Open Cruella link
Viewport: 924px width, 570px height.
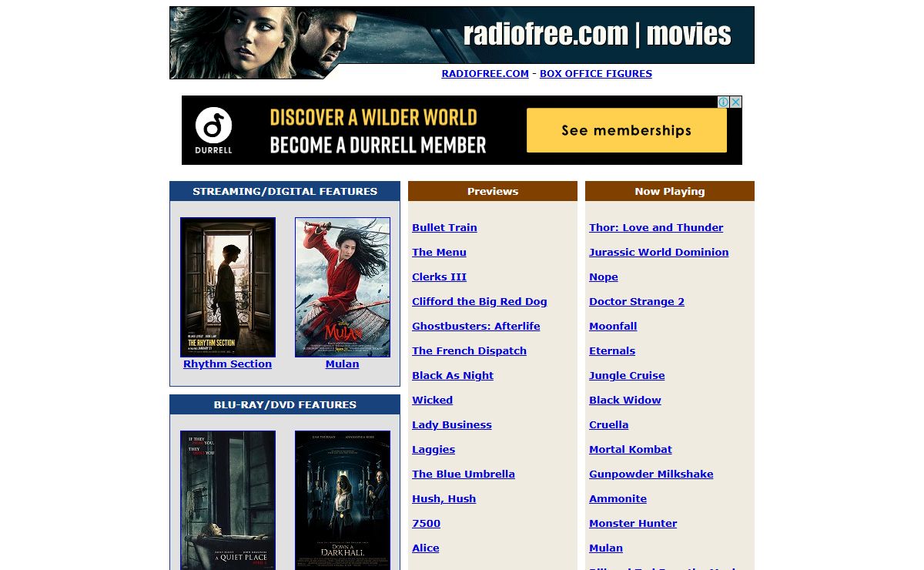608,424
